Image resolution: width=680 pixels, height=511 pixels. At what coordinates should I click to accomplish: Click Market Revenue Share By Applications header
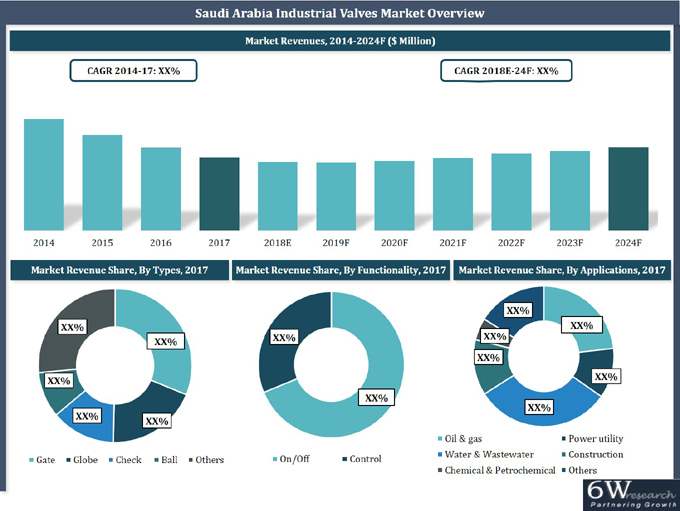point(562,270)
